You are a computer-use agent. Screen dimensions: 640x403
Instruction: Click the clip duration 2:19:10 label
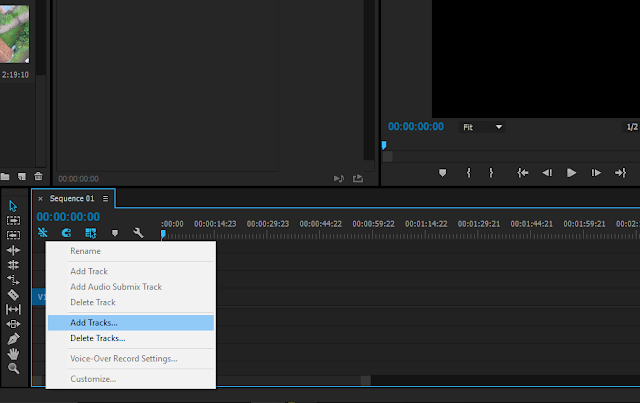[x=15, y=75]
